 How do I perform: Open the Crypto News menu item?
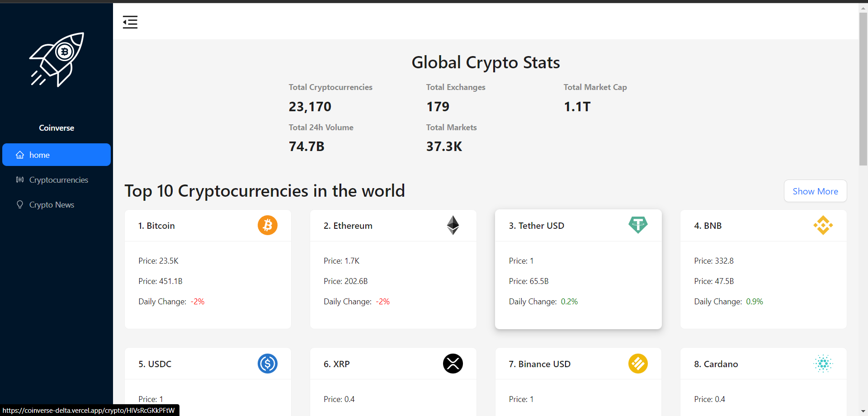click(x=57, y=204)
